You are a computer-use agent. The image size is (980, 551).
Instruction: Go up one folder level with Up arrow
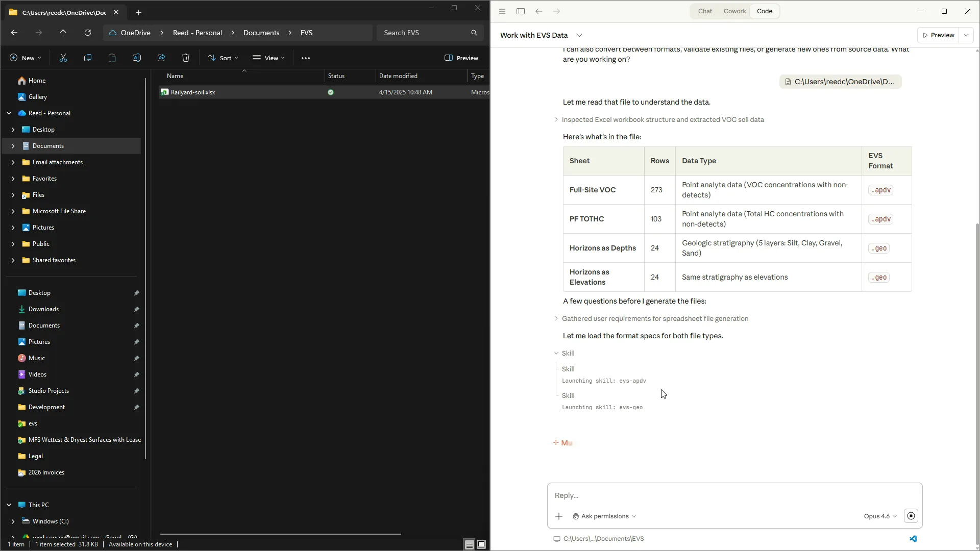point(63,33)
